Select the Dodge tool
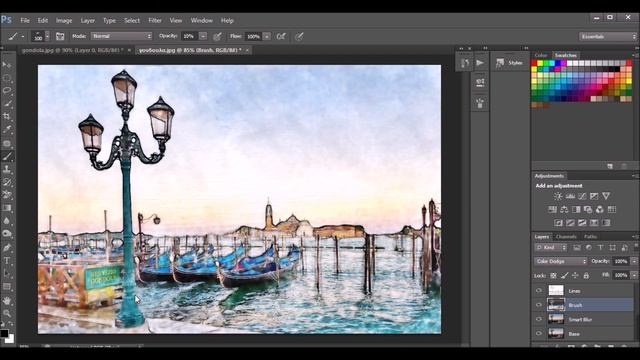Screen dimensions: 640x360 tap(7, 234)
